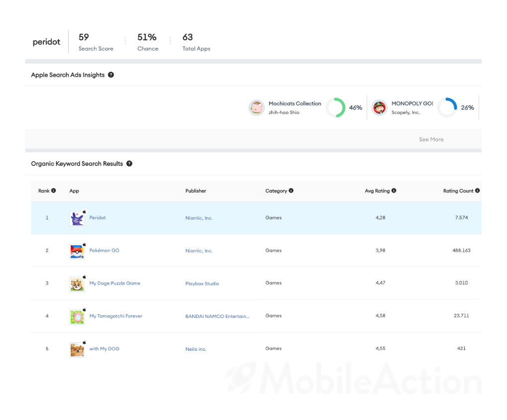Click the Scopely, Inc. publisher name
507x420 pixels.
click(405, 112)
